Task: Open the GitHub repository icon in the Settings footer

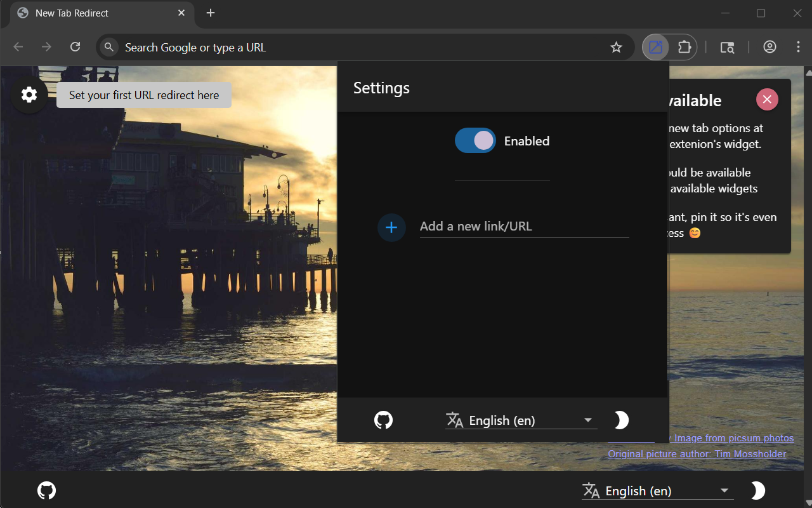Action: (x=383, y=420)
